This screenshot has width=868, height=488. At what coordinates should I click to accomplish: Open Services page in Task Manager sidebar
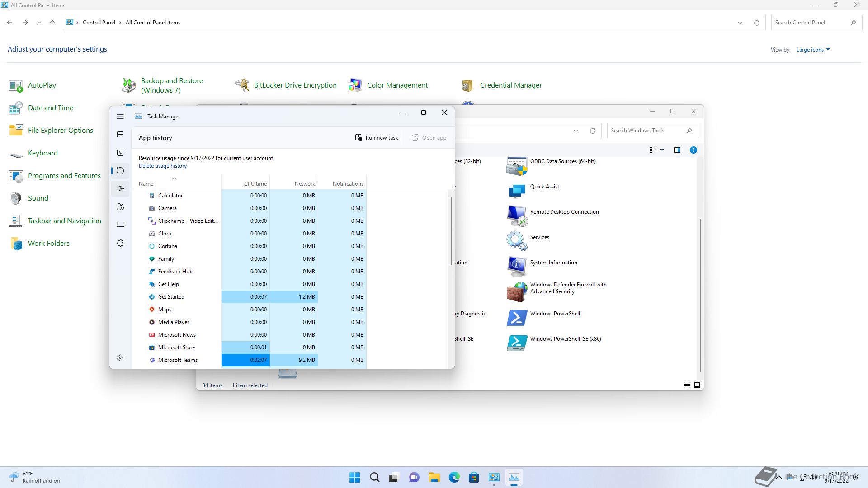click(x=120, y=243)
